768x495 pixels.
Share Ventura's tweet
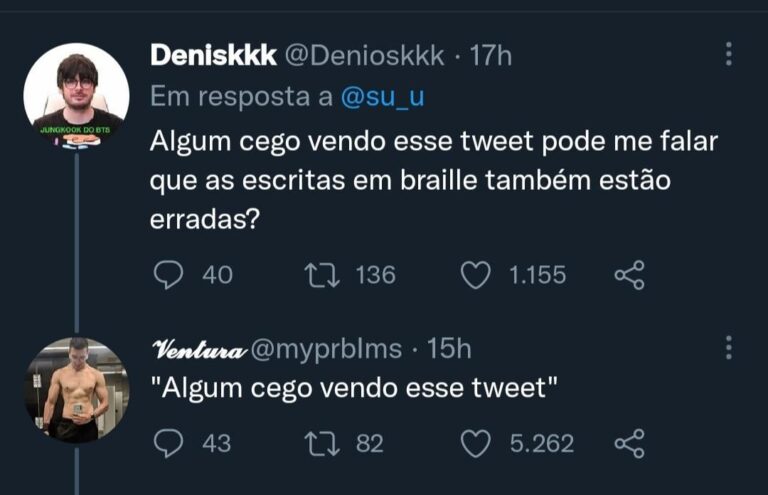coord(628,443)
